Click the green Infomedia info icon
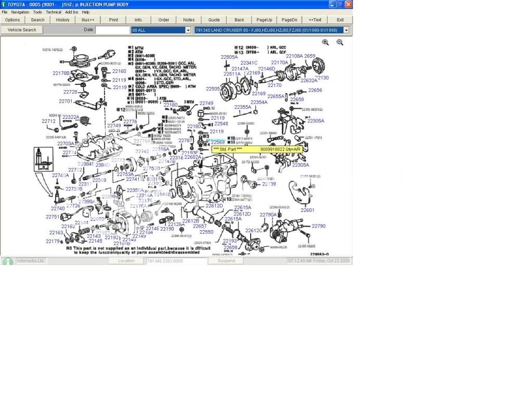532x403 pixels. pyautogui.click(x=7, y=261)
